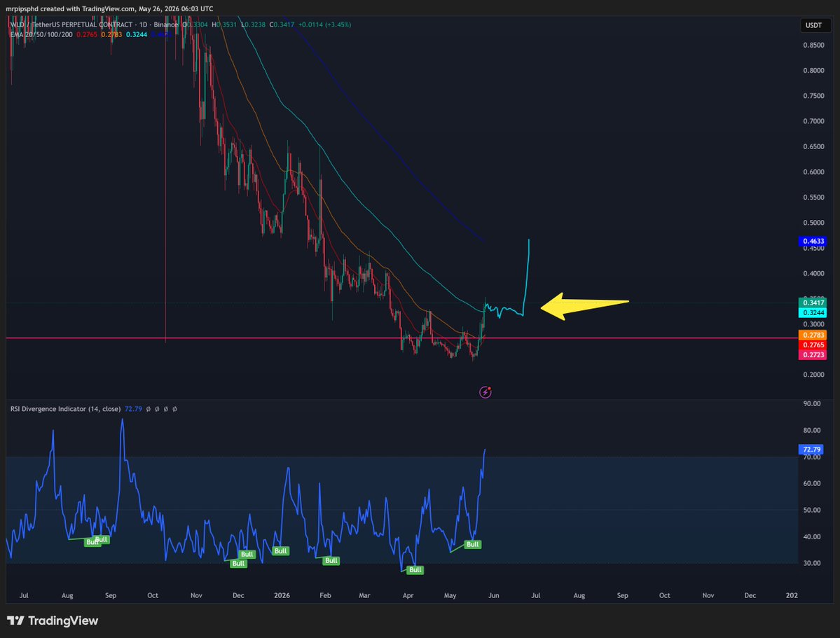This screenshot has width=840, height=638.
Task: Click the May label on time axis
Action: 450,595
